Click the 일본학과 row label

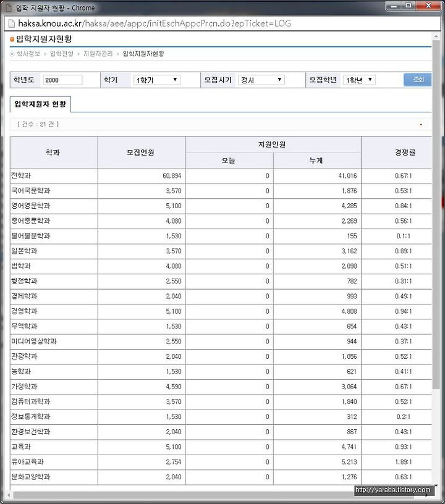tap(25, 251)
